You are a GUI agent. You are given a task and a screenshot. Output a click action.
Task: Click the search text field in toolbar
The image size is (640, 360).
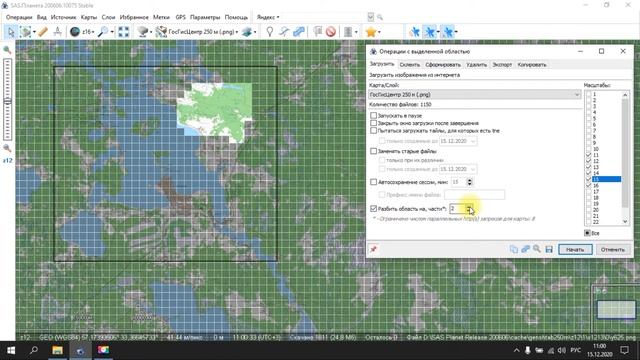325,17
